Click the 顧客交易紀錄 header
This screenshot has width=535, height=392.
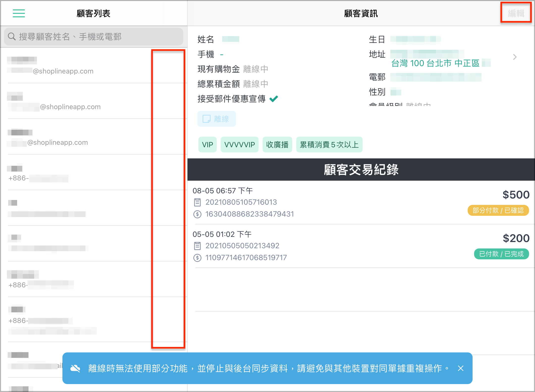(x=361, y=170)
